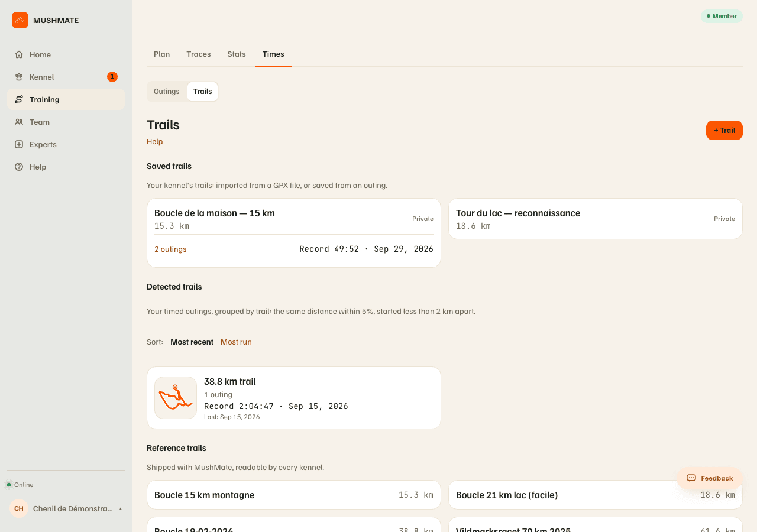Click the MushMate logo icon
Screen dimensions: 757x532
click(20, 20)
